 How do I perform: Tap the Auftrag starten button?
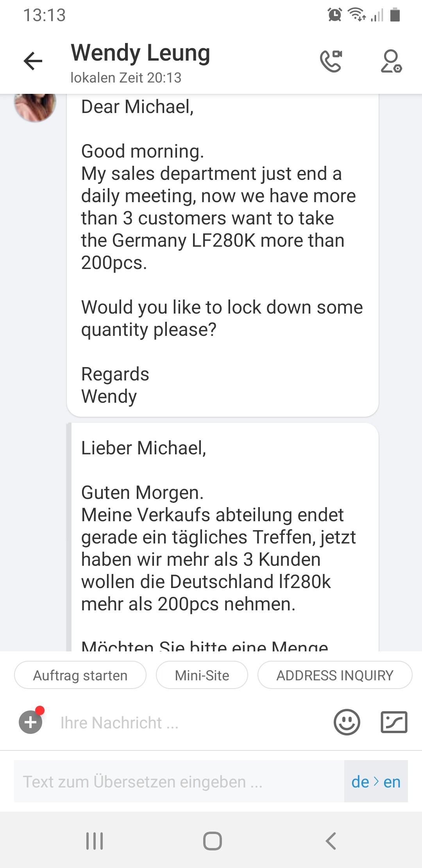[x=80, y=675]
